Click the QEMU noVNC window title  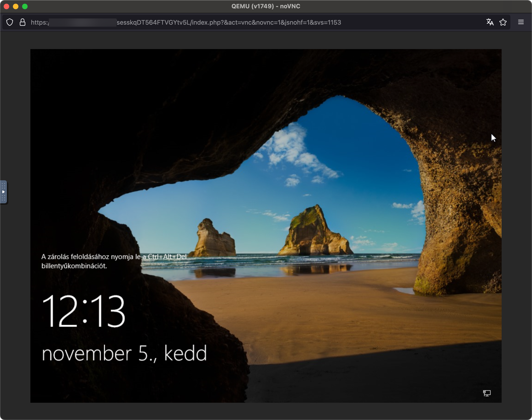click(x=266, y=6)
